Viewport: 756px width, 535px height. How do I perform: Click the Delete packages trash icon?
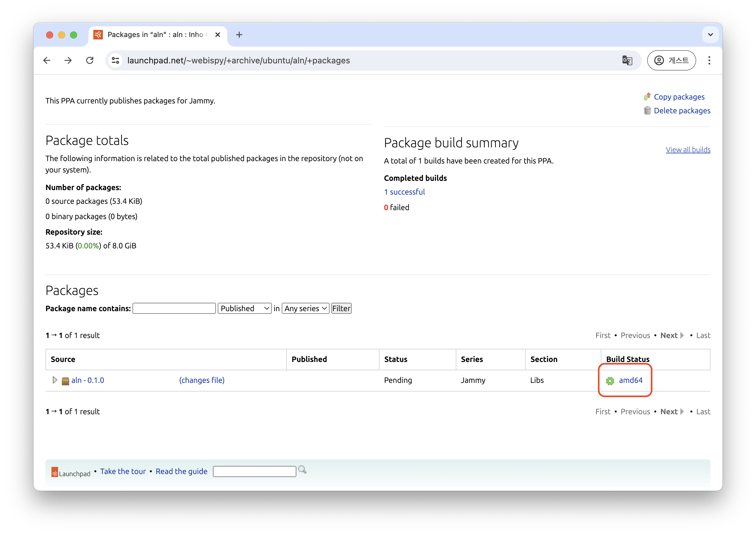(647, 110)
